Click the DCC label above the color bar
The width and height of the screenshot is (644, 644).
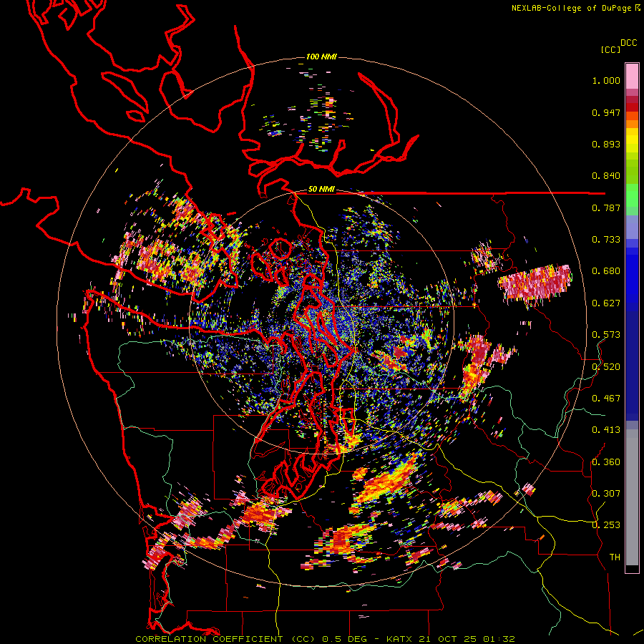pyautogui.click(x=629, y=43)
